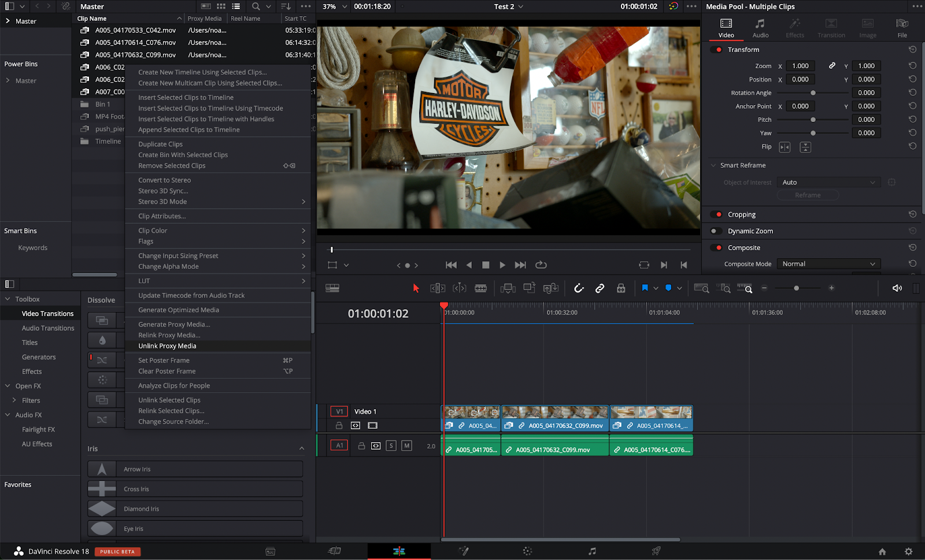Open the Fusion page icon
This screenshot has width=925, height=560.
click(463, 551)
